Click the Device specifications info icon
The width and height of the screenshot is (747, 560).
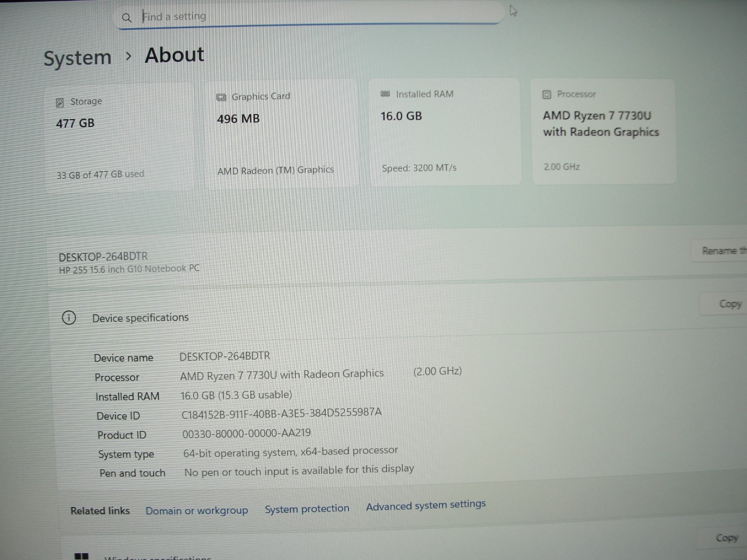(x=69, y=318)
